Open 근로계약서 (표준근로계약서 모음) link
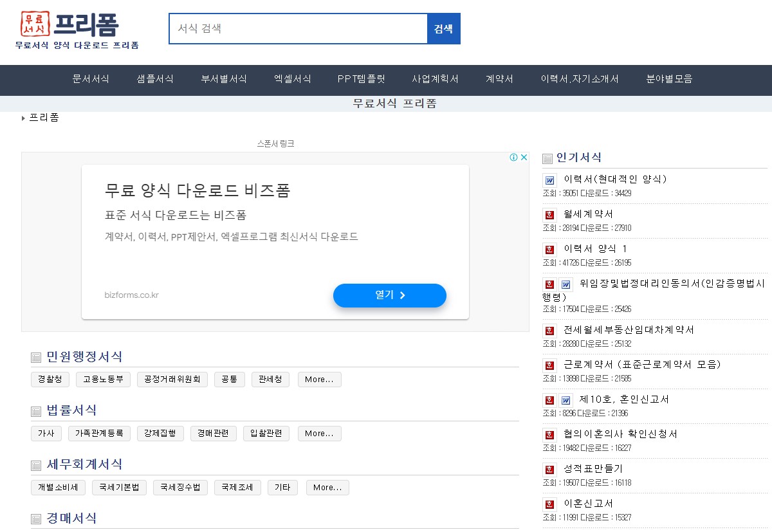Screen dimensions: 772x532 tap(642, 365)
